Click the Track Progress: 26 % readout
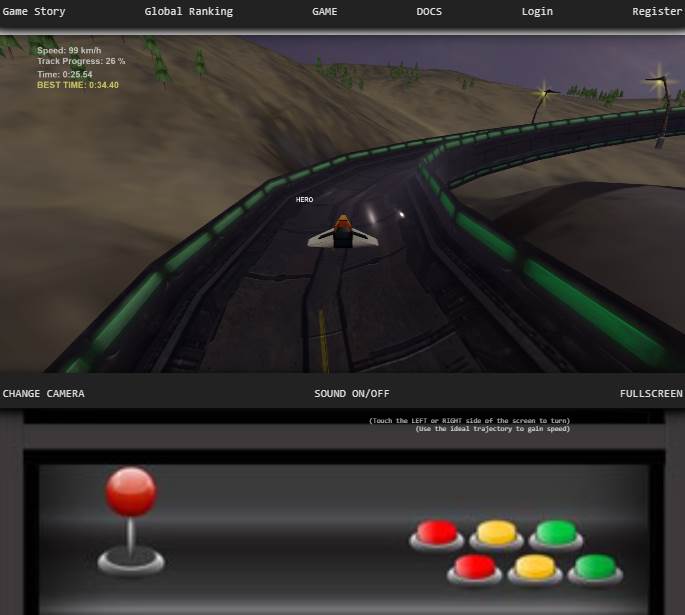Screen dimensions: 685x615 click(81, 61)
